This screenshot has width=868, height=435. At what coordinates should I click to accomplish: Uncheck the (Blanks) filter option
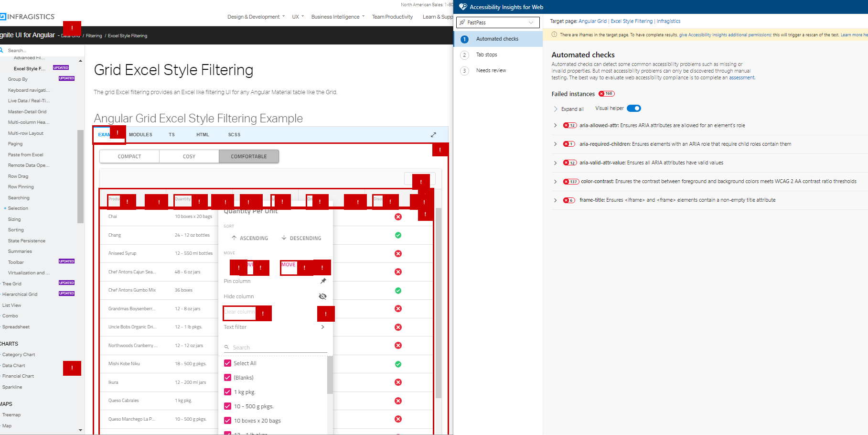click(227, 377)
